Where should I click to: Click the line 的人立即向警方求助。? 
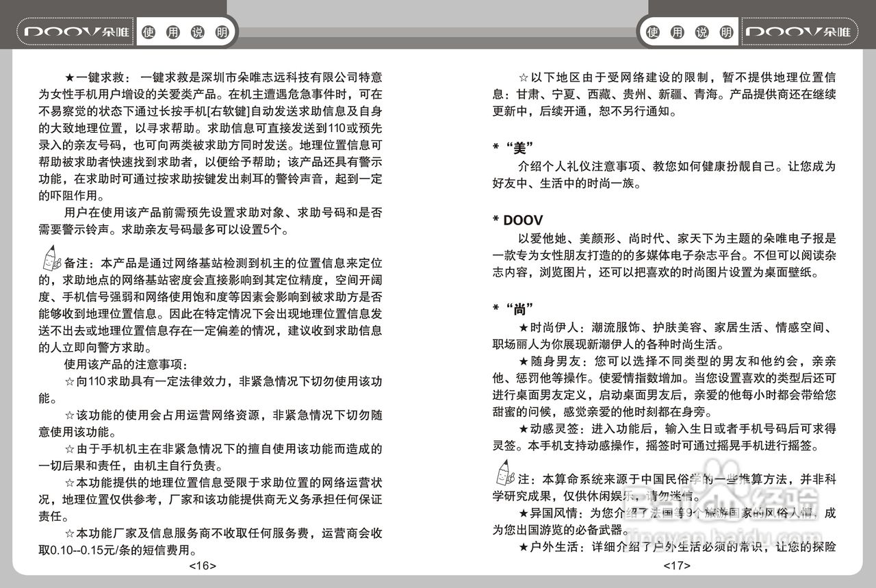[x=95, y=348]
